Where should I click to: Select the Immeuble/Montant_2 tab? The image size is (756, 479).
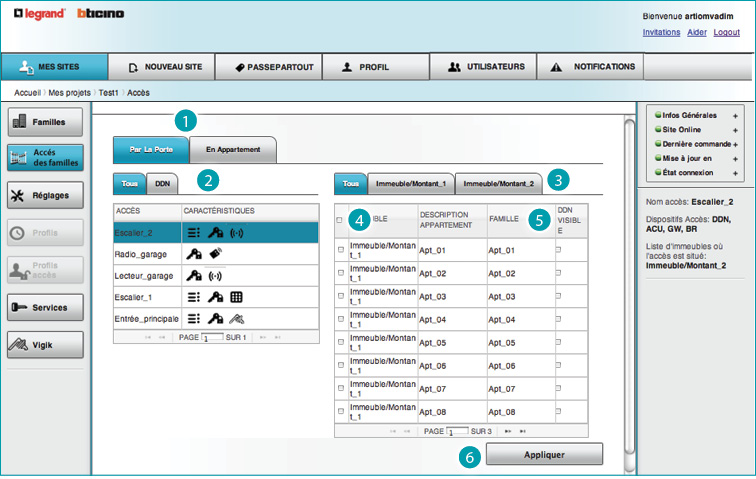coord(499,184)
